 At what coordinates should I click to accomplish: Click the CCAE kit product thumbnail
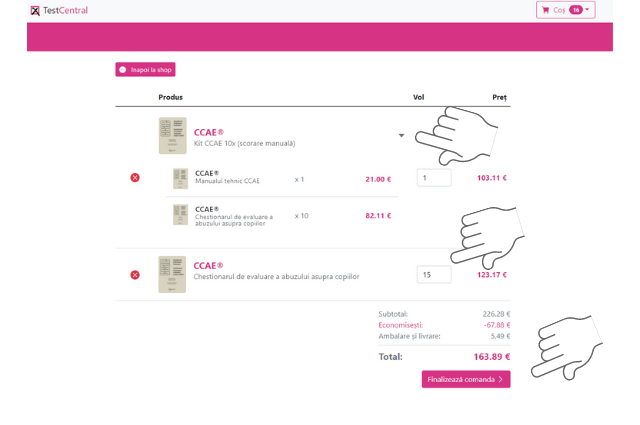click(172, 136)
